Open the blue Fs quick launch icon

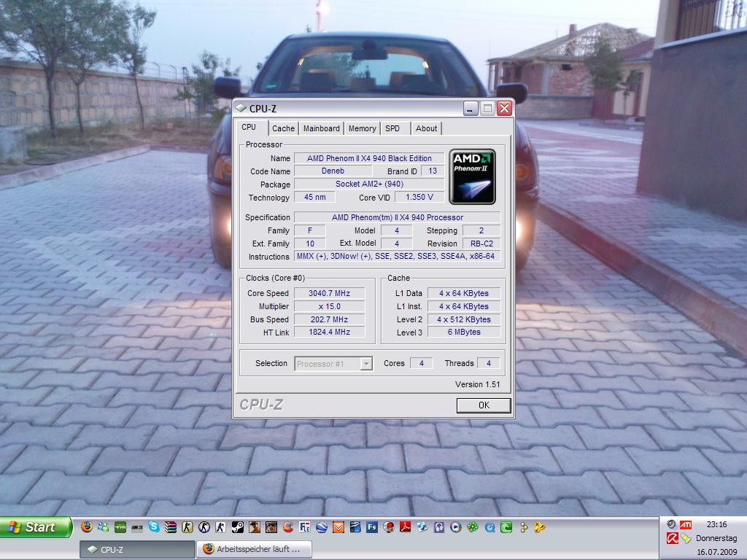pyautogui.click(x=371, y=527)
